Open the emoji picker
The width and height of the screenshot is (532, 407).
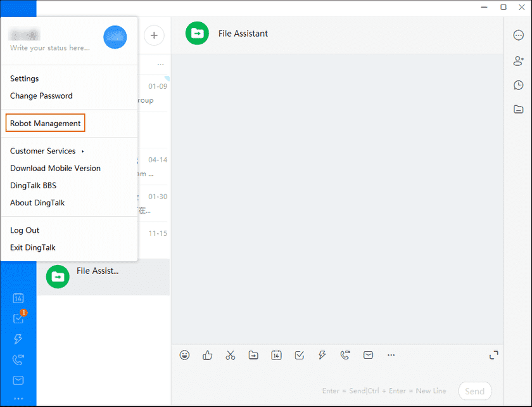click(184, 355)
